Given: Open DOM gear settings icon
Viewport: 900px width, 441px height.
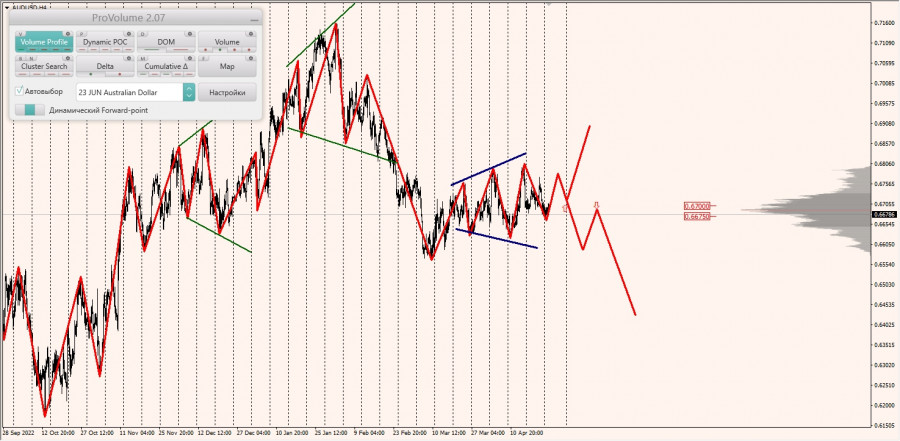Looking at the screenshot, I should [x=190, y=34].
